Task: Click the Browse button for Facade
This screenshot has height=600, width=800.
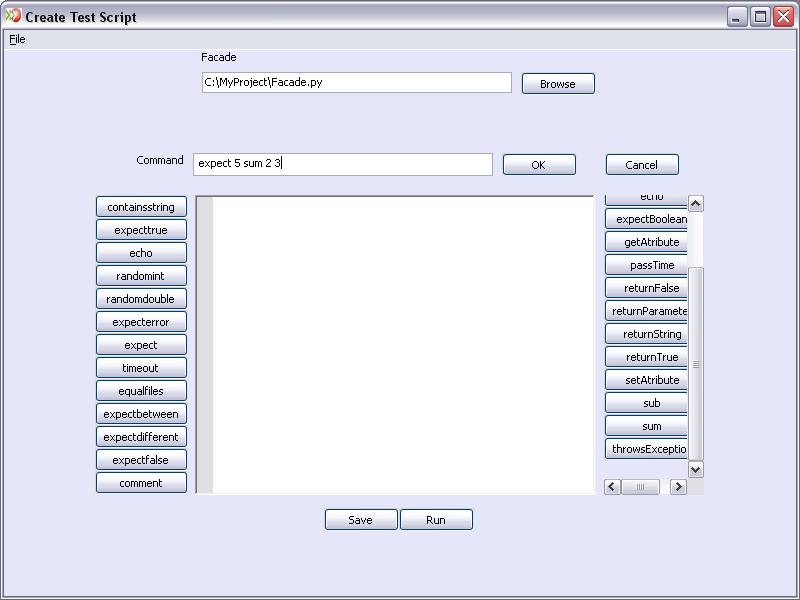Action: pos(557,84)
